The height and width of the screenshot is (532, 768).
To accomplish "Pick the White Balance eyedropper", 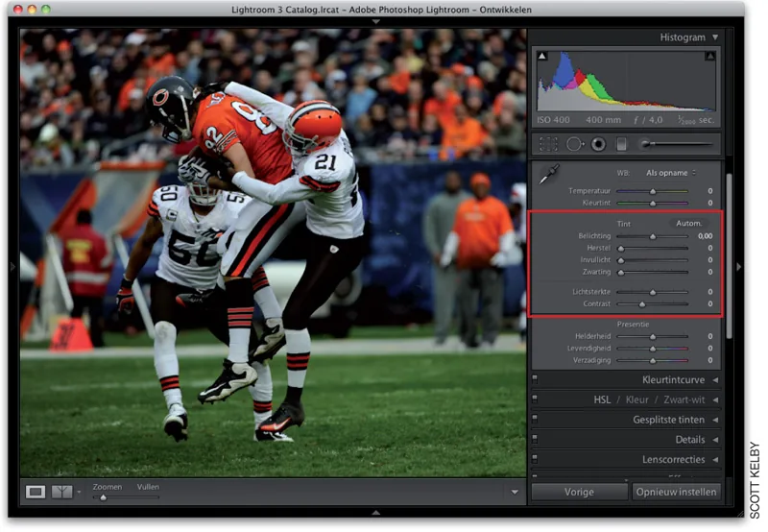I will pyautogui.click(x=549, y=175).
